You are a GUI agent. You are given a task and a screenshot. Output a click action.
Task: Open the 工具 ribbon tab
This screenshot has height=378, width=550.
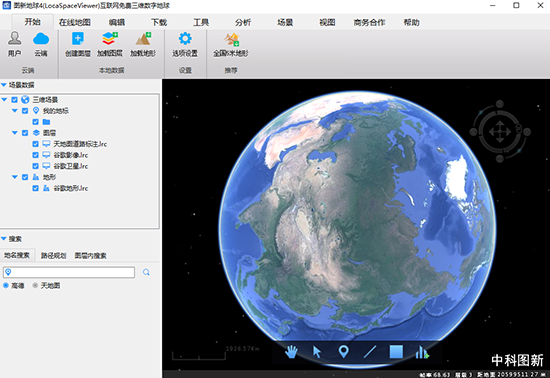[x=201, y=22]
